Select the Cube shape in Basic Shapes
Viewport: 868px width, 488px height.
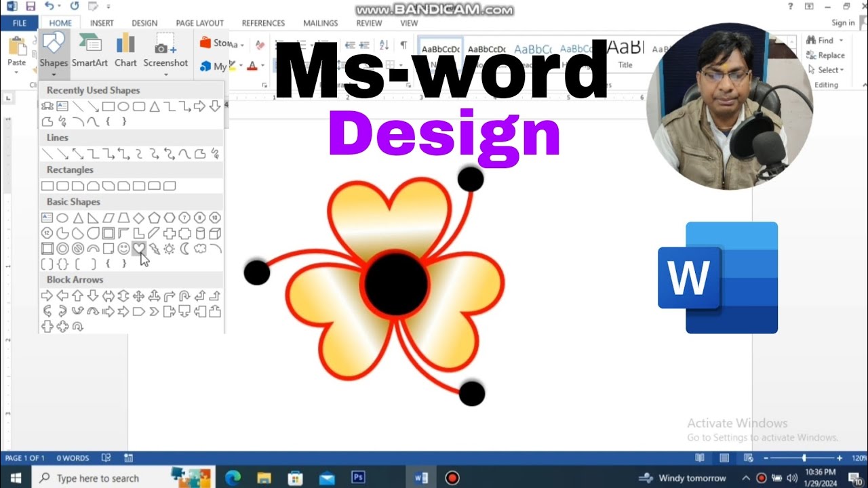[x=215, y=234]
